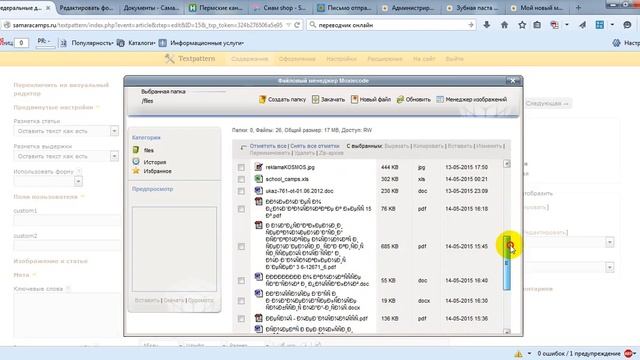
Task: Open the upper dropdown right of the dialog
Action: click(609, 242)
